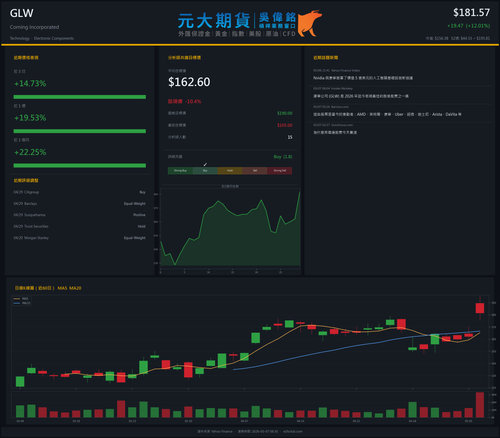Open the news headline listing AMD, Uber, Arista
The width and height of the screenshot is (500, 438).
(x=387, y=114)
